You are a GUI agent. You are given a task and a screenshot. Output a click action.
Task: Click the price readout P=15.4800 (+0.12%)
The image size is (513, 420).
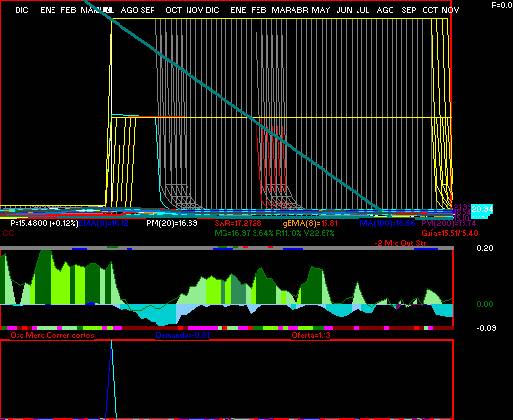pyautogui.click(x=44, y=223)
